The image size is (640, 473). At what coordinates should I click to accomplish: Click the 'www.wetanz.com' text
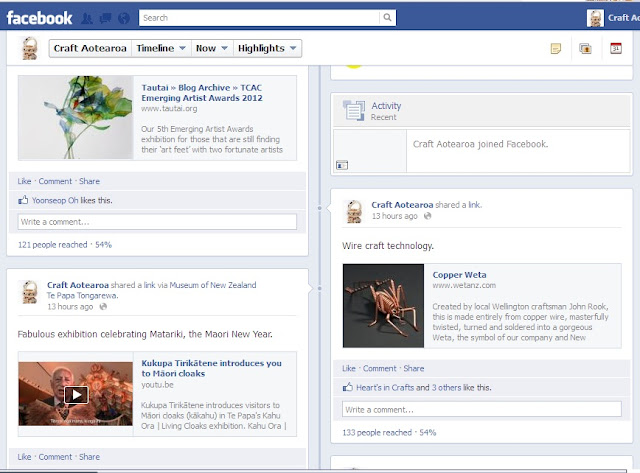[x=464, y=285]
